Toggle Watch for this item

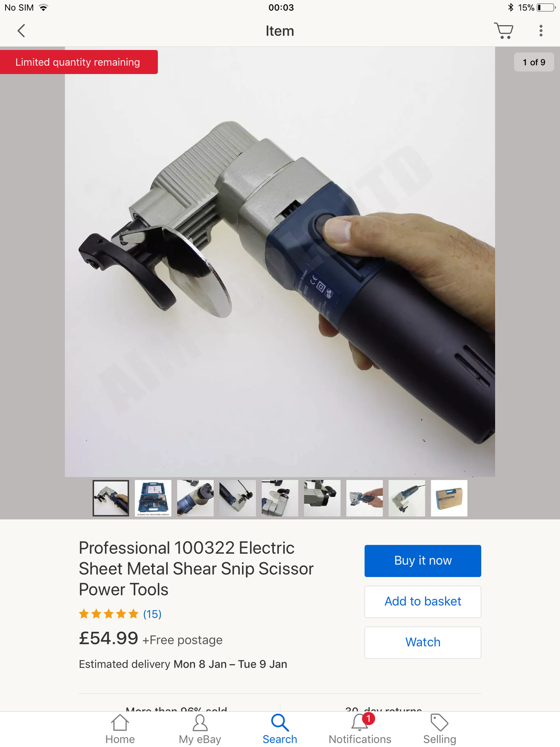click(x=423, y=642)
